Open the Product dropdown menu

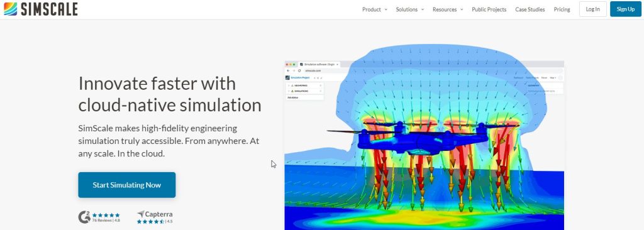coord(375,9)
